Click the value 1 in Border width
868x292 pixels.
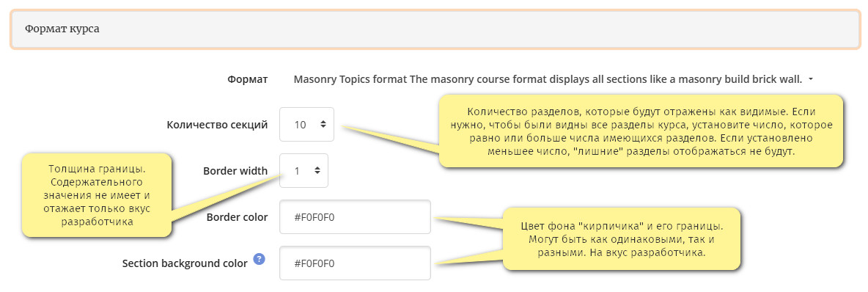[297, 171]
